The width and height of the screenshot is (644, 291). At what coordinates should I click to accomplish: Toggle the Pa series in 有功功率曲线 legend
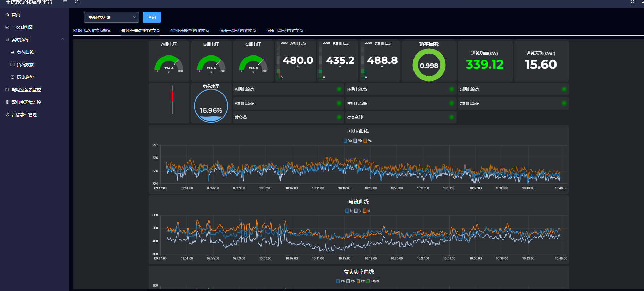(x=341, y=281)
